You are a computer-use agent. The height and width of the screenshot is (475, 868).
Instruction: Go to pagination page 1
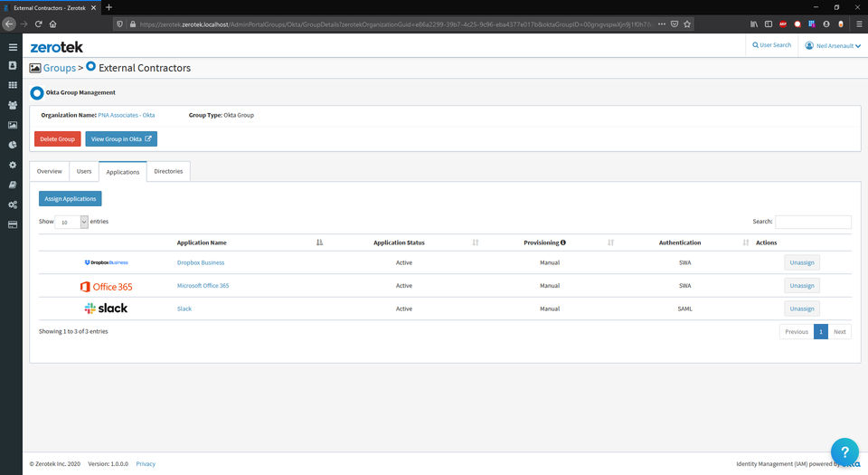pyautogui.click(x=820, y=332)
